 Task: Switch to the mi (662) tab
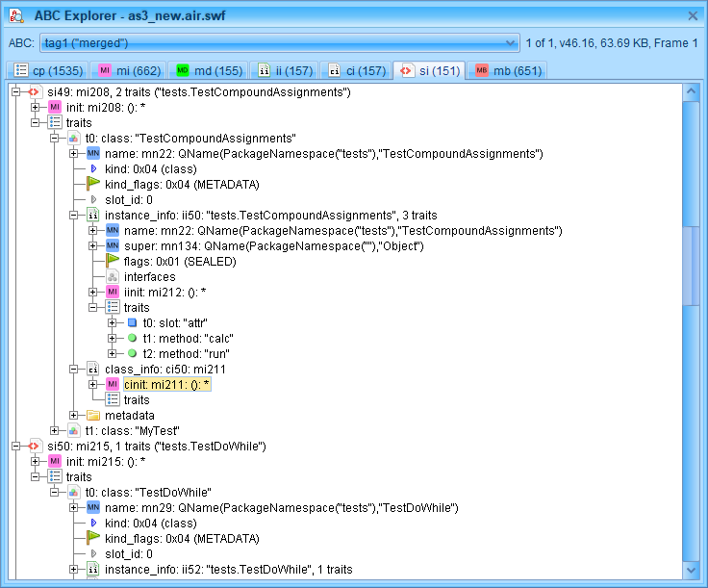click(x=129, y=71)
